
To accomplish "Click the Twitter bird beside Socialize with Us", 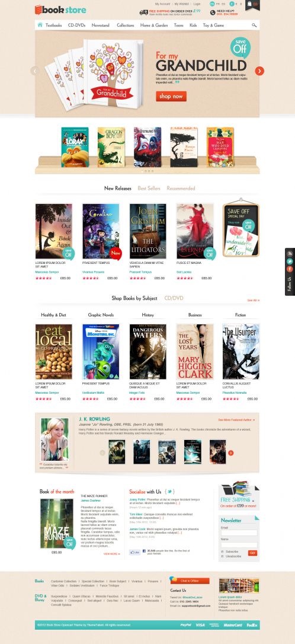I will pos(170,491).
